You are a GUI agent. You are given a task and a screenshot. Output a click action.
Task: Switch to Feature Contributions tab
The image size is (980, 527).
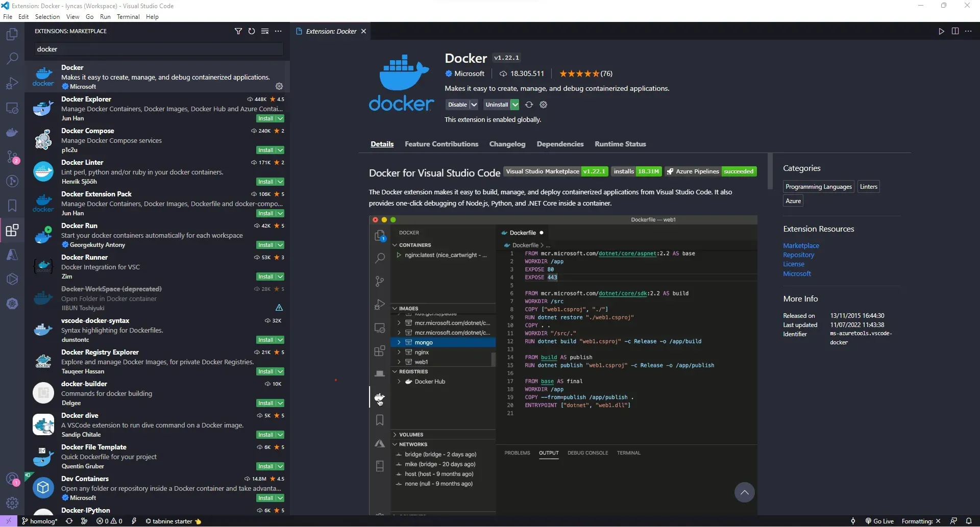tap(442, 144)
